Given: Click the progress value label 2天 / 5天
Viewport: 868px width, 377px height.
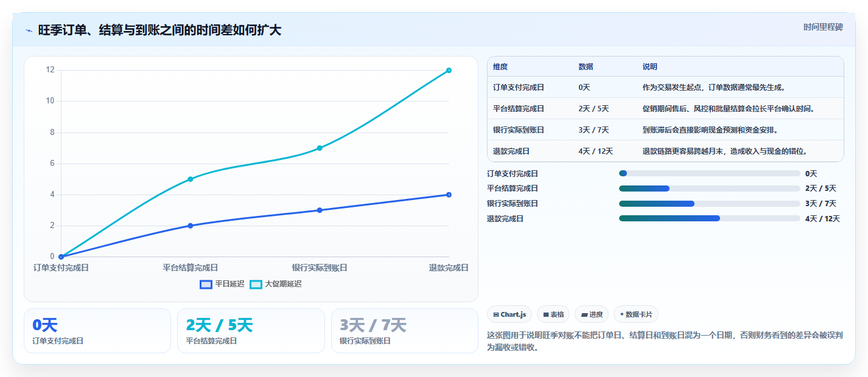Looking at the screenshot, I should [821, 188].
